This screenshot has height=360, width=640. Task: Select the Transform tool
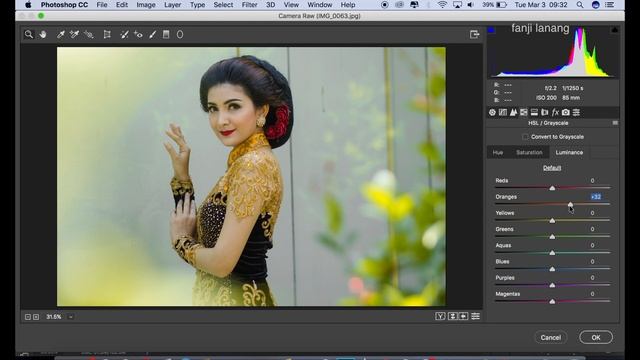(107, 35)
